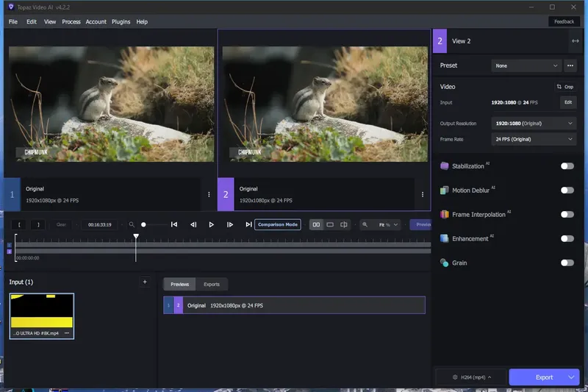Switch to the Exports tab
588x392 pixels.
pyautogui.click(x=212, y=284)
